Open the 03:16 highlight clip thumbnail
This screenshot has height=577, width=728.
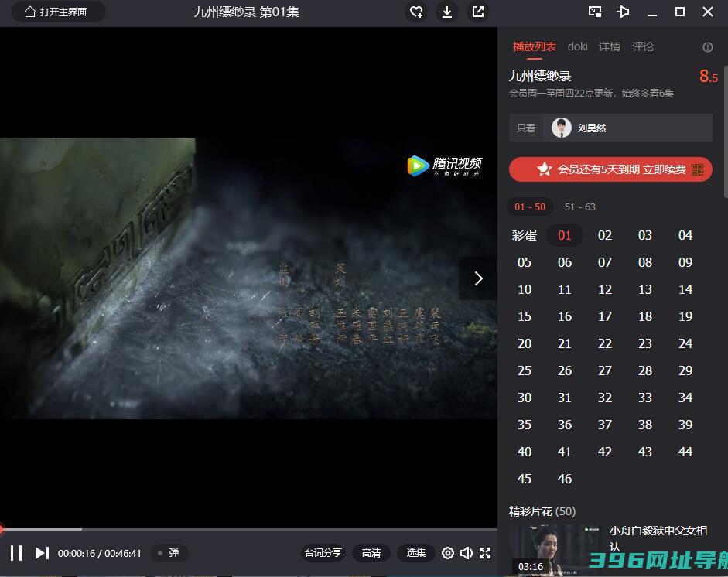coord(555,550)
